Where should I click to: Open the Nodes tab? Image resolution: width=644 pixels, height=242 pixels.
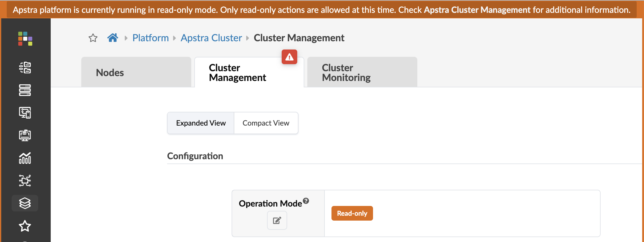point(136,72)
